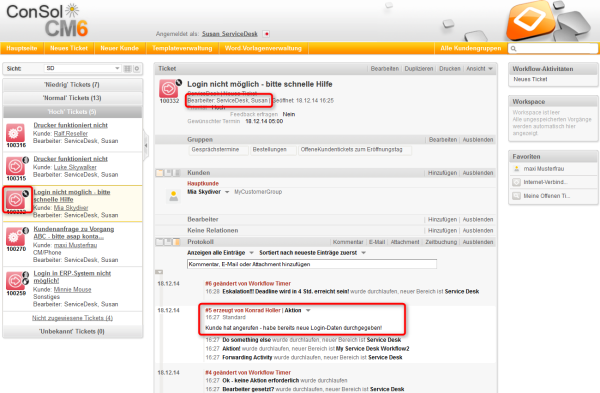Click the top search input field
600x393 pixels.
[x=553, y=49]
